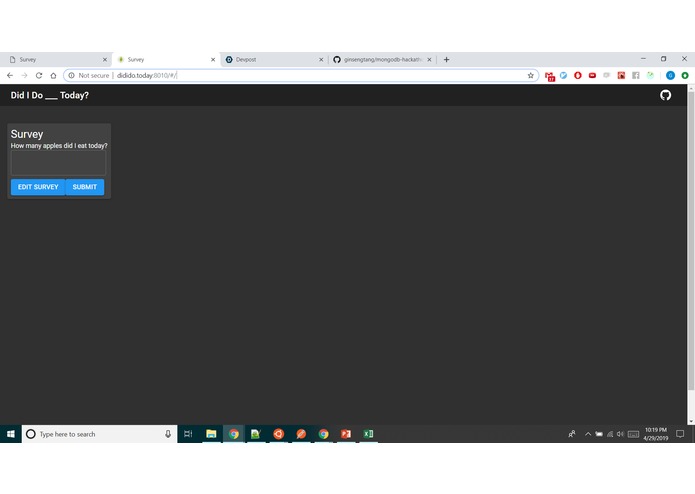The image size is (695, 494).
Task: Open the second Chrome taskbar icon
Action: [x=324, y=434]
